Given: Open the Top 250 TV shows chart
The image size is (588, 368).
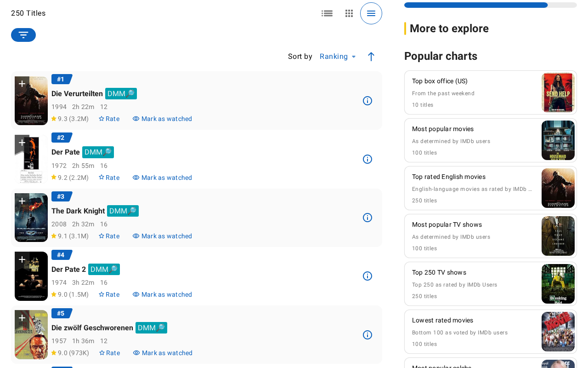Looking at the screenshot, I should (439, 272).
